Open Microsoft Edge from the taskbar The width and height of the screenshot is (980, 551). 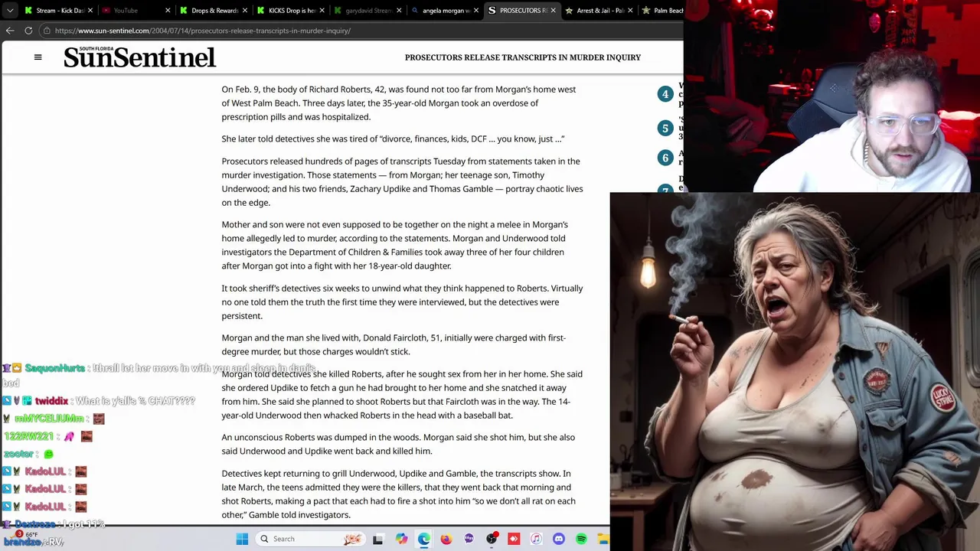point(423,539)
